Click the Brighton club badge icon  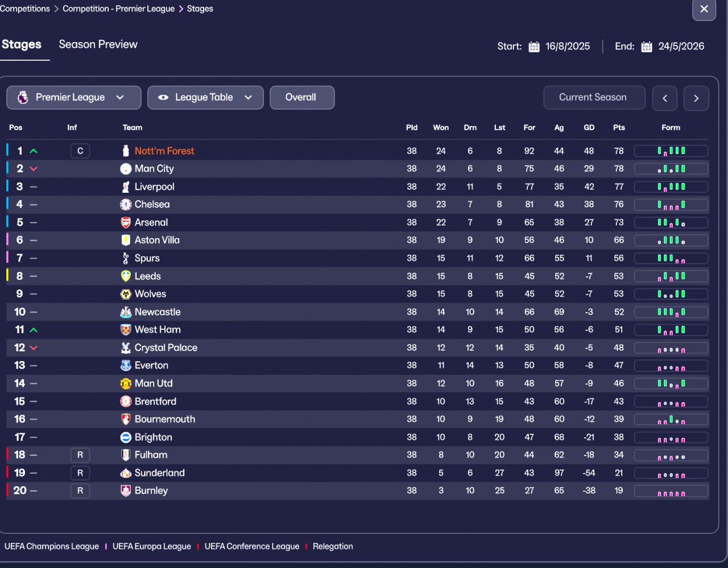[x=126, y=437]
